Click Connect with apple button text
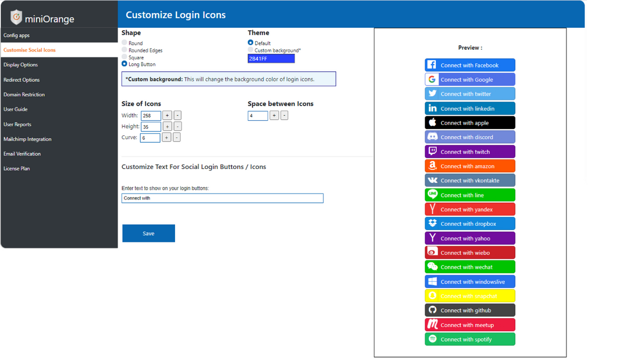644x362 pixels. [x=464, y=123]
